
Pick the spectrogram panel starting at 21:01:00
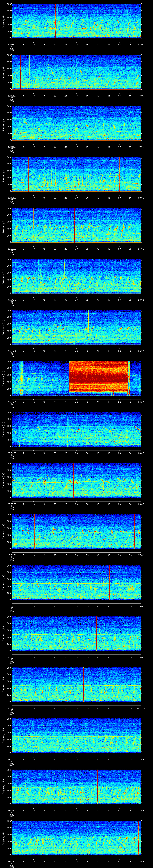[x=76, y=787]
